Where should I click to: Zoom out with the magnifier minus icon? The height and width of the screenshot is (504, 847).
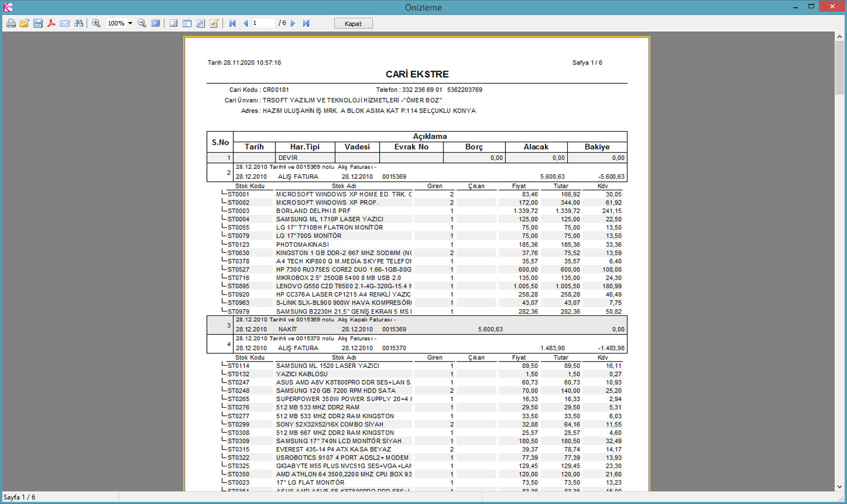(x=142, y=23)
